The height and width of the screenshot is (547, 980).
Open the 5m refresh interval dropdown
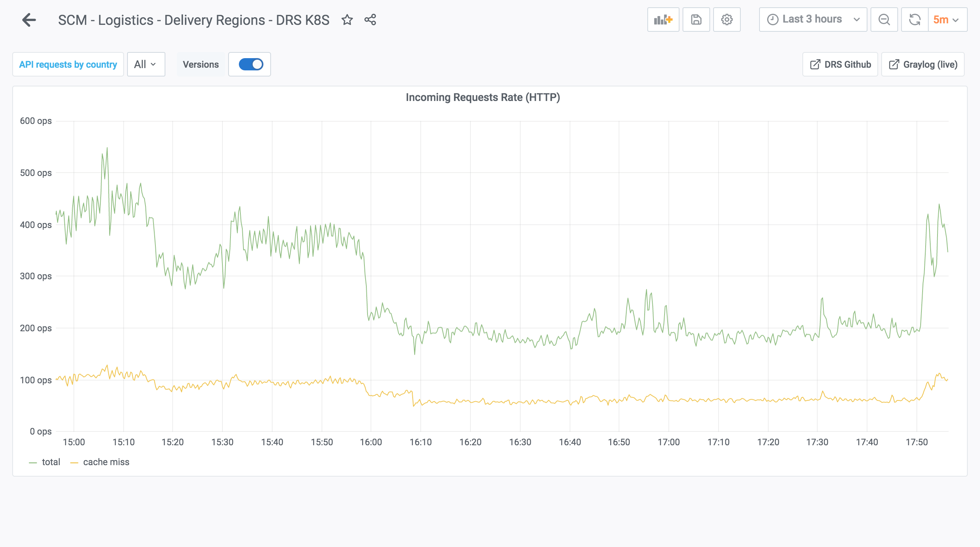tap(947, 20)
